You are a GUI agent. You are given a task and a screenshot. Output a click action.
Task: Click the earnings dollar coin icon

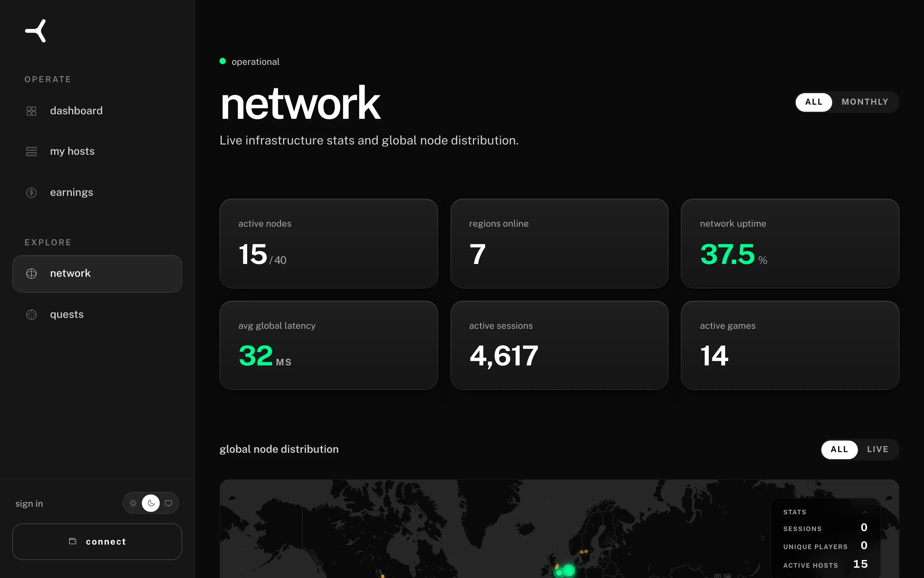[x=31, y=192]
